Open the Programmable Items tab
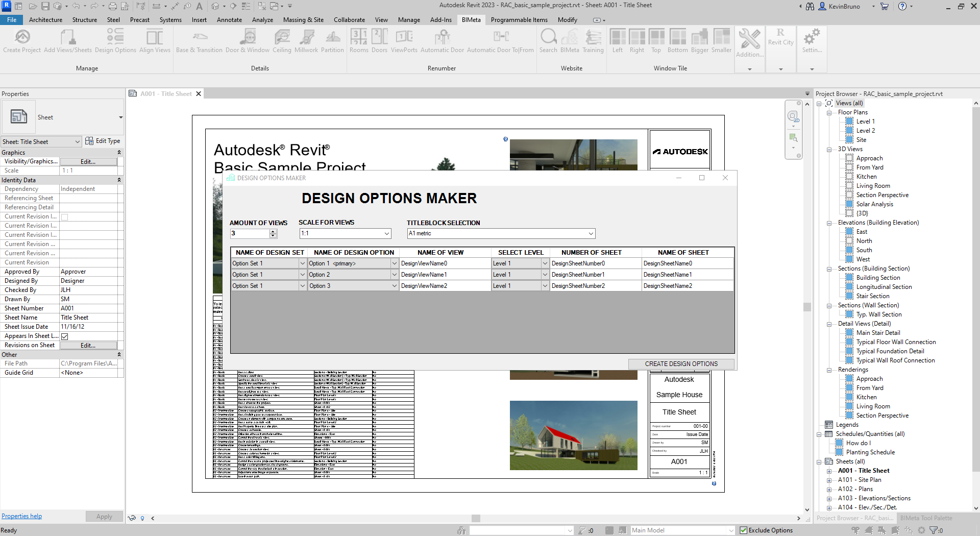The height and width of the screenshot is (536, 980). tap(519, 20)
